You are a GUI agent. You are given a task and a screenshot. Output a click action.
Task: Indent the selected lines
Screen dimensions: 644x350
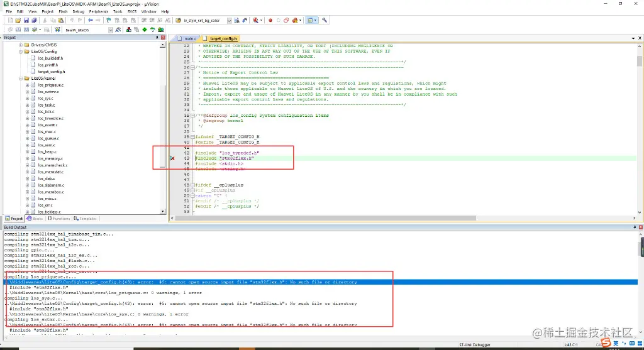144,20
